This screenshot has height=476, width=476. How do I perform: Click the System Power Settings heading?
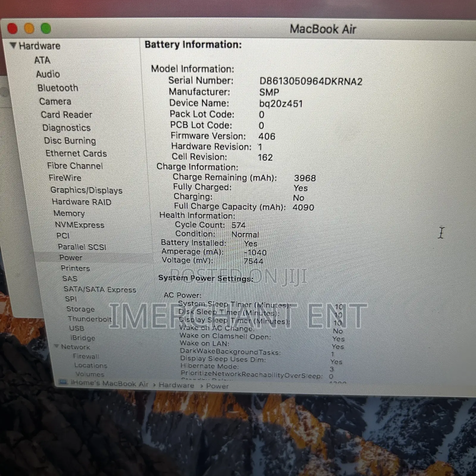206,278
